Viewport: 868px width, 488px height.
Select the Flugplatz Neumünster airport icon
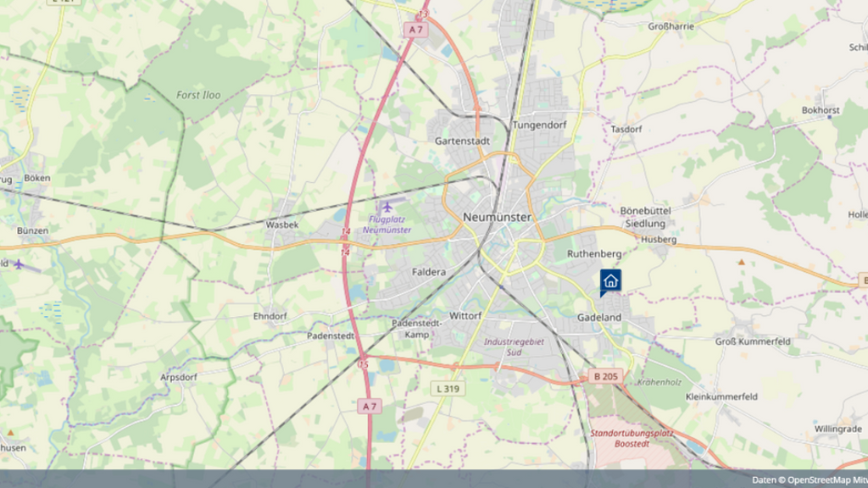tap(387, 207)
